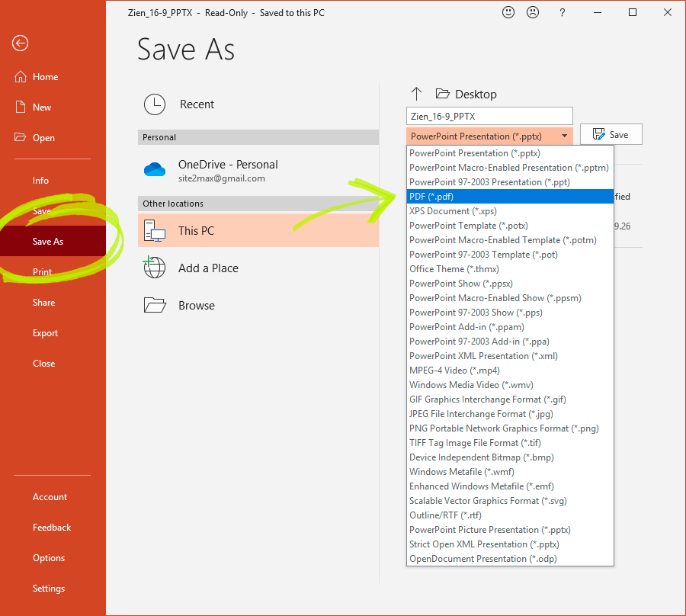This screenshot has width=686, height=616.
Task: Select TIFF Tag Image File Format (*.tif)
Action: 510,443
